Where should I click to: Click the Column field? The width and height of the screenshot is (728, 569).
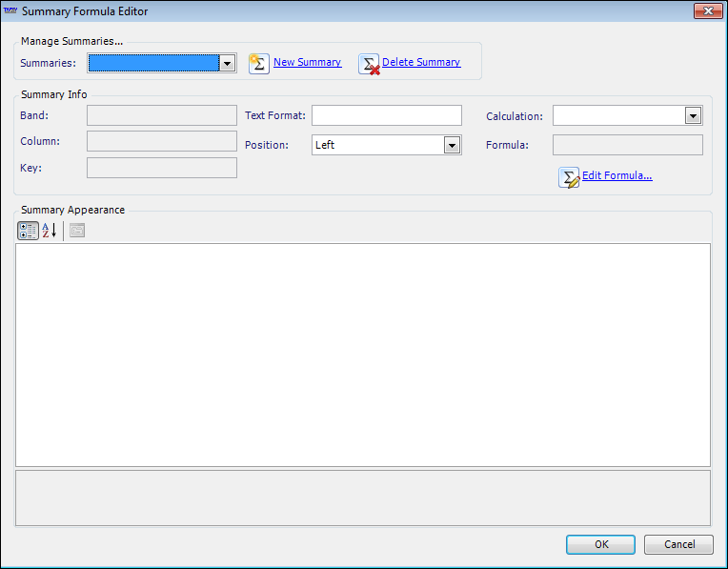click(x=162, y=141)
